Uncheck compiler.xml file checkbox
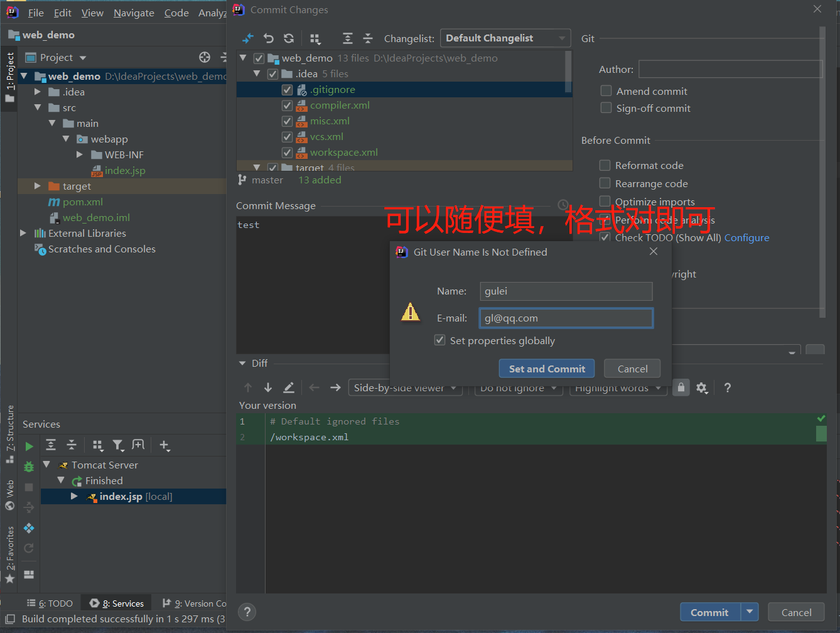The height and width of the screenshot is (633, 840). (x=287, y=105)
